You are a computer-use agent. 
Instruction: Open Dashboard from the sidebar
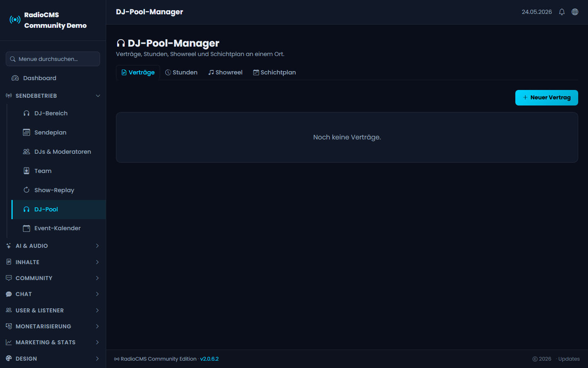click(53, 78)
